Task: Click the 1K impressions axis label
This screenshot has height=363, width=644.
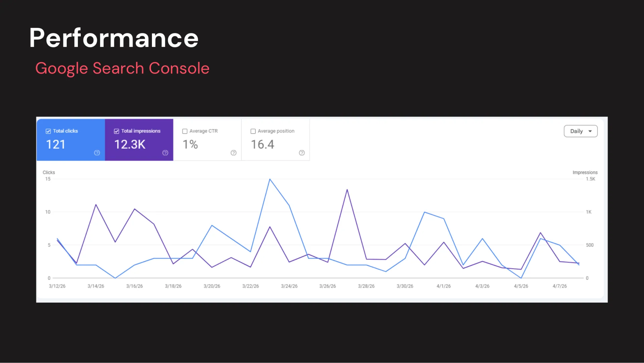Action: (589, 212)
